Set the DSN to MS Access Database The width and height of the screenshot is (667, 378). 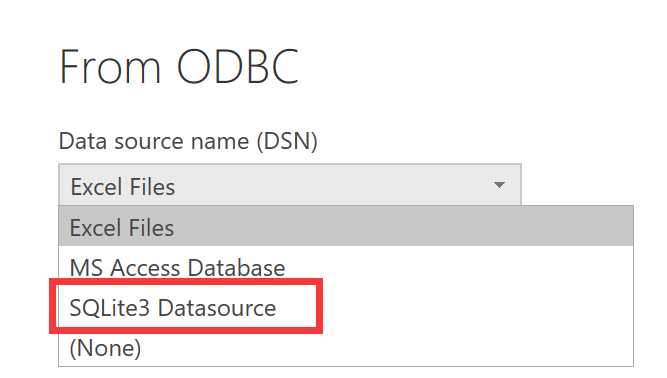345,268
